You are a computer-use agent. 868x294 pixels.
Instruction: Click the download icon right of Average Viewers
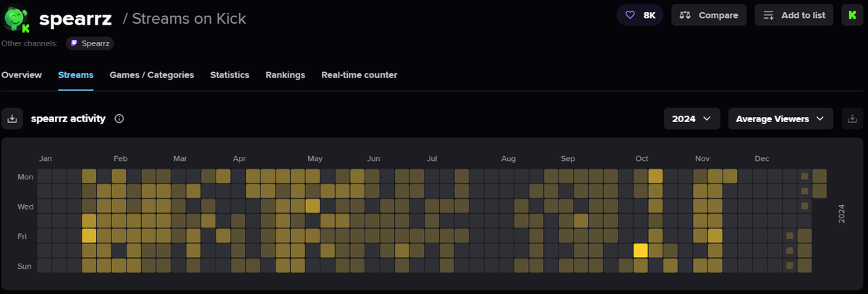click(x=852, y=118)
